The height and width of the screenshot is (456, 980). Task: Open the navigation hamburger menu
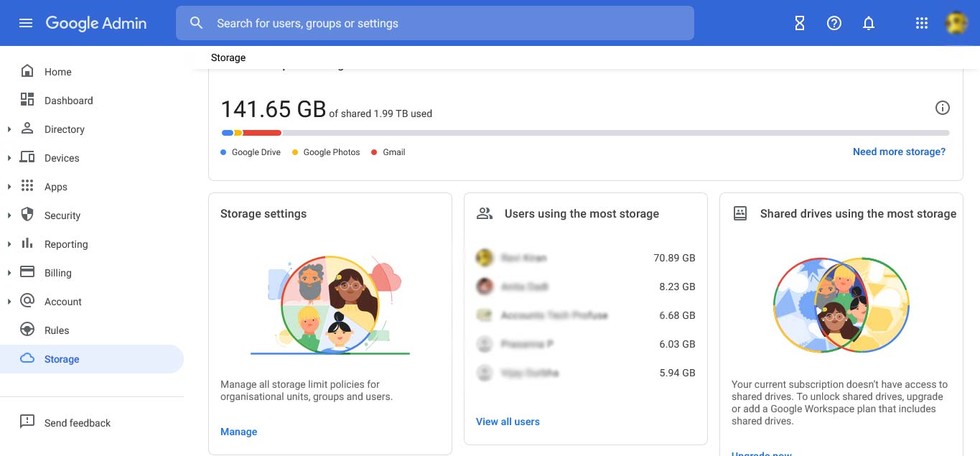26,22
